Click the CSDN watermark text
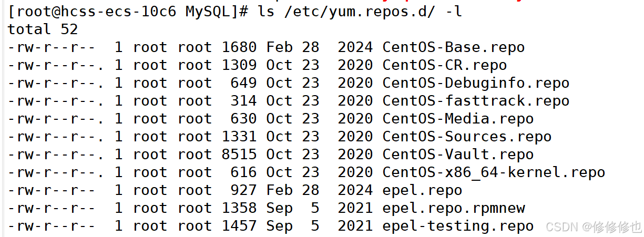 coord(594,227)
